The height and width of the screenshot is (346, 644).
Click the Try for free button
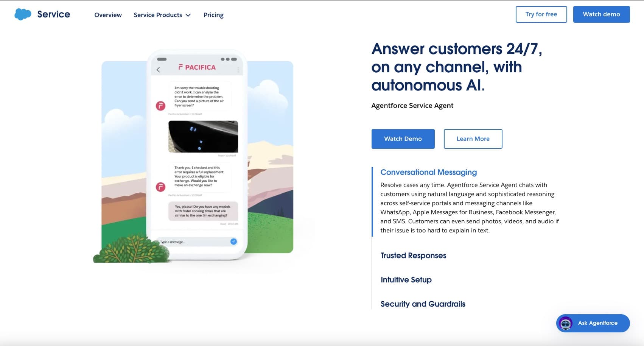pos(541,14)
